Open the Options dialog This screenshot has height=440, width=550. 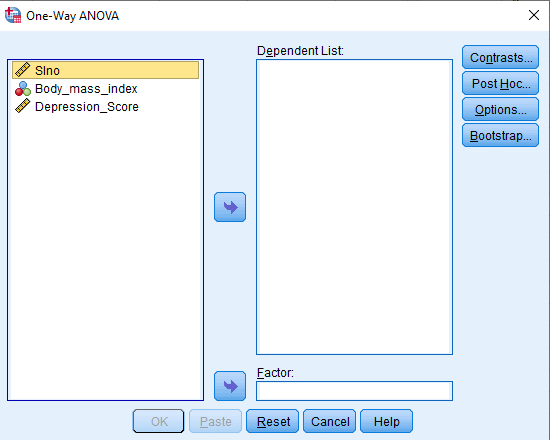501,109
